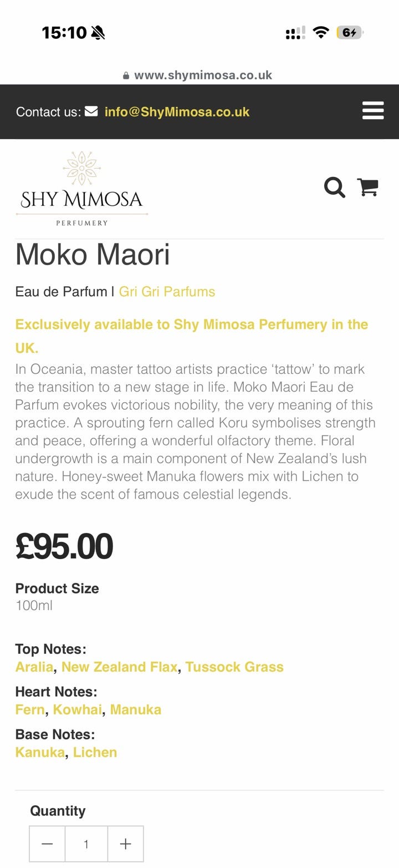Select the Manuka heart note link
Viewport: 399px width, 868px height.
tap(136, 709)
